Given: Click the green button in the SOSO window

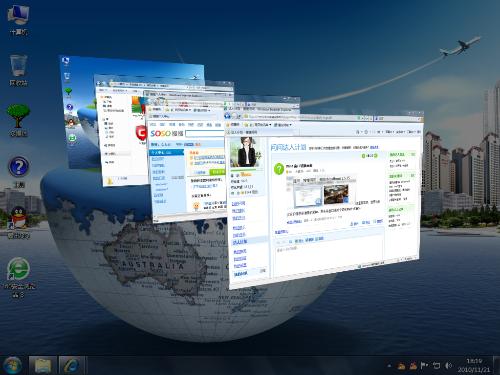Looking at the screenshot, I should tap(217, 172).
